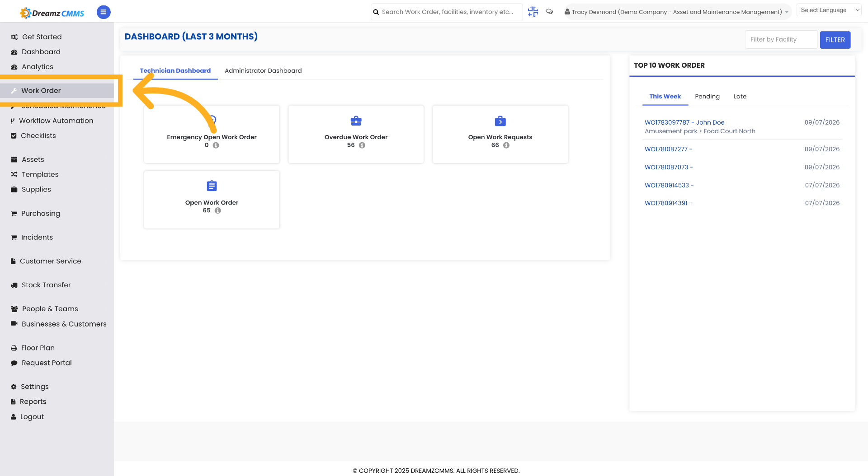This screenshot has height=476, width=868.
Task: Select the Late work orders tab
Action: tap(740, 96)
